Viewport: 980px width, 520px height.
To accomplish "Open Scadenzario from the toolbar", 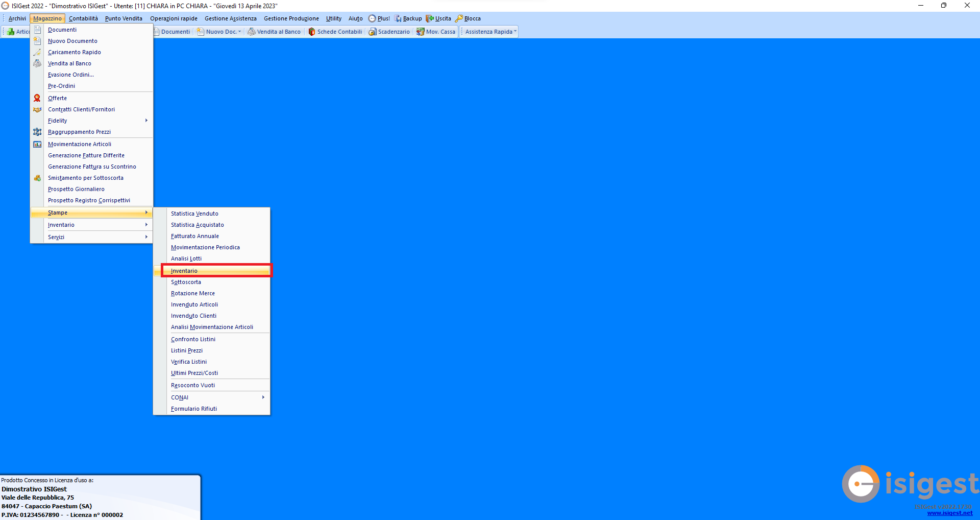I will (x=389, y=32).
